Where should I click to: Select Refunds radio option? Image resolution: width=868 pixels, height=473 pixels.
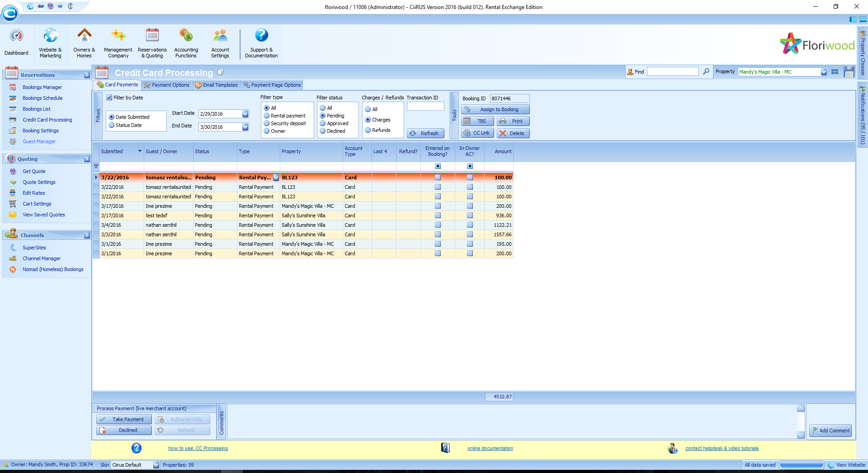(368, 130)
